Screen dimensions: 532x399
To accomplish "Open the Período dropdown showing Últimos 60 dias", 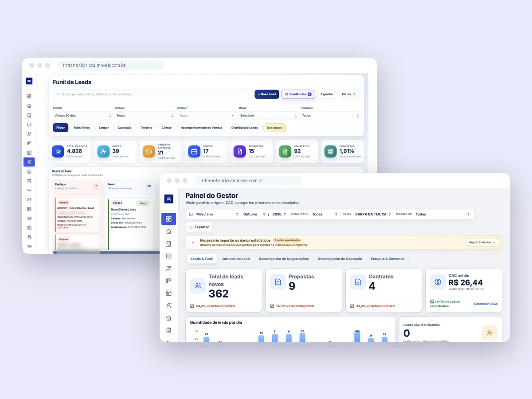I will pyautogui.click(x=82, y=115).
